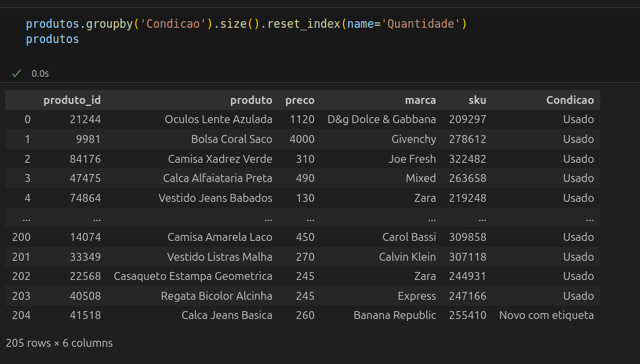The width and height of the screenshot is (640, 364).
Task: Click the preco value 1120
Action: (302, 119)
